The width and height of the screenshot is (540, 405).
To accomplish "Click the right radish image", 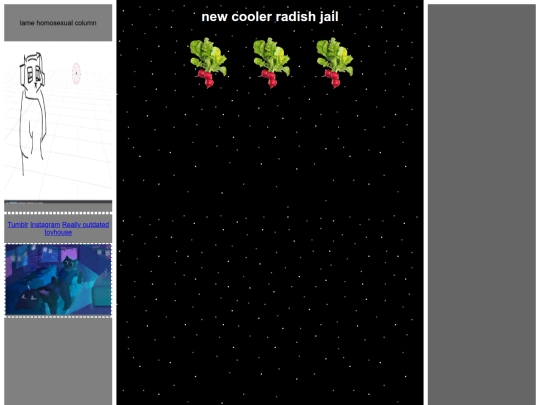I will [335, 63].
